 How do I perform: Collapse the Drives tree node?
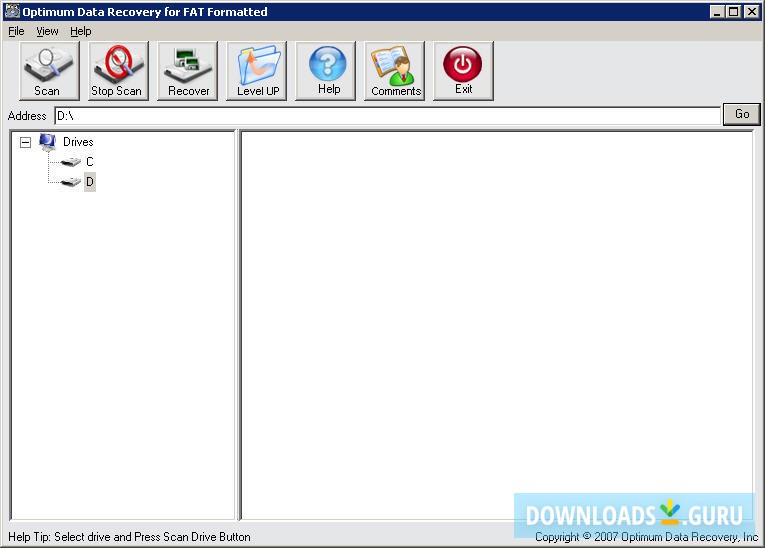pyautogui.click(x=25, y=142)
